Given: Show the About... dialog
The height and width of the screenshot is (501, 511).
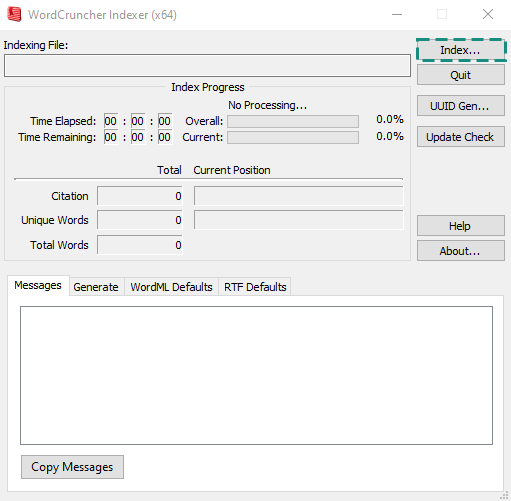Looking at the screenshot, I should pos(461,251).
